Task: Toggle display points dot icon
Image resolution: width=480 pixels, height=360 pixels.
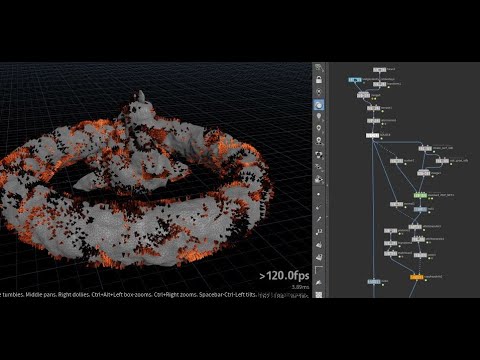Action: (x=319, y=194)
